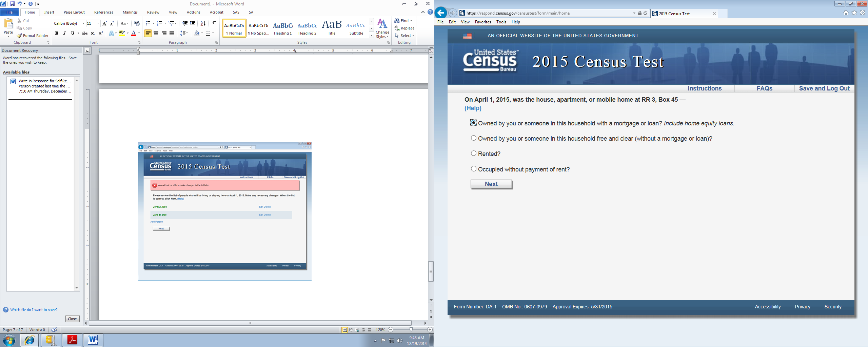Expand the numbering list dropdown arrow
Image resolution: width=868 pixels, height=347 pixels.
click(x=165, y=23)
